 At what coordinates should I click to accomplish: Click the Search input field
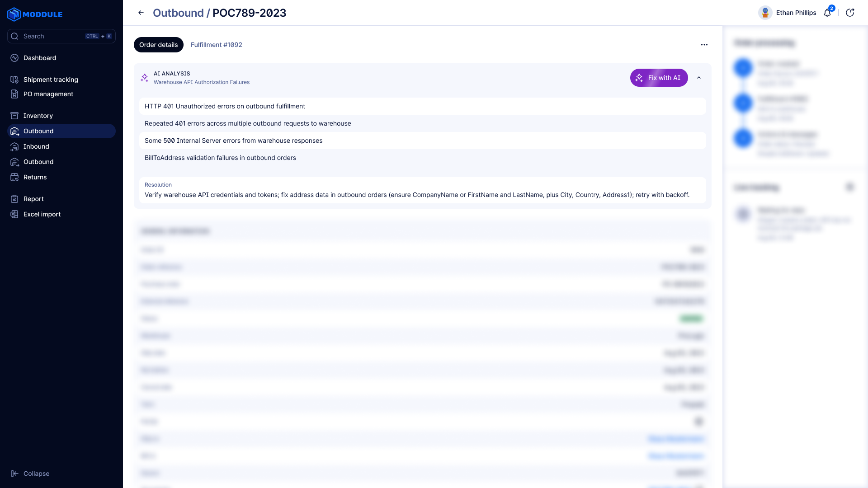(52, 36)
